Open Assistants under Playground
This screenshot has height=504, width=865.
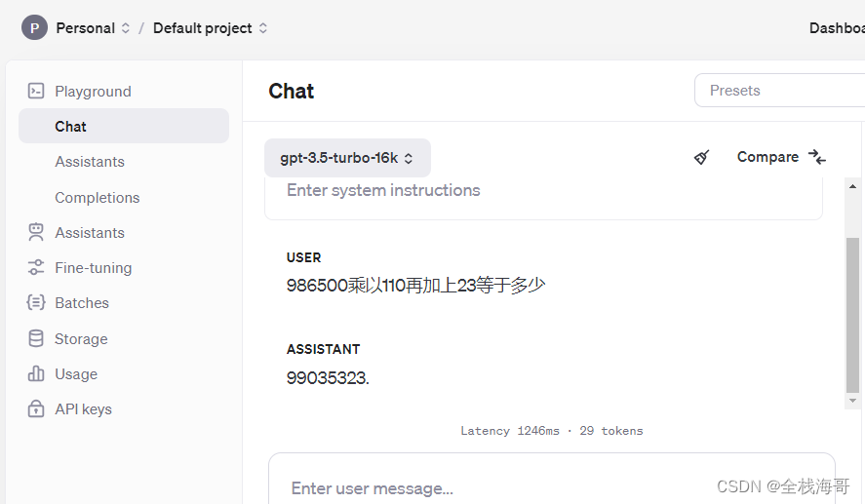pos(90,162)
